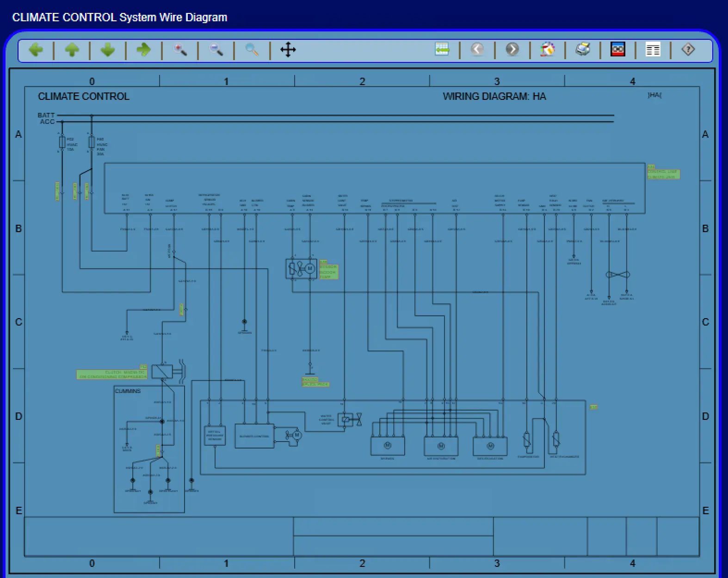
Task: Click the Clutch Magnetic compressor label
Action: [112, 375]
